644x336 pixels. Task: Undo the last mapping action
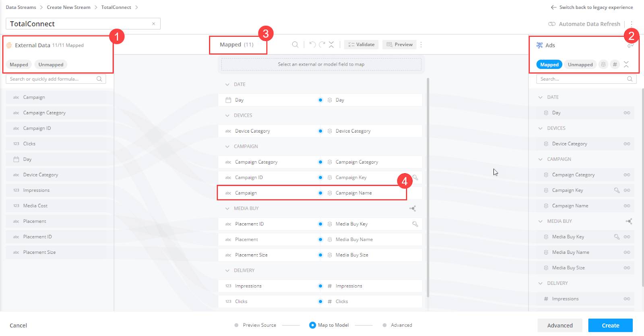pyautogui.click(x=312, y=44)
